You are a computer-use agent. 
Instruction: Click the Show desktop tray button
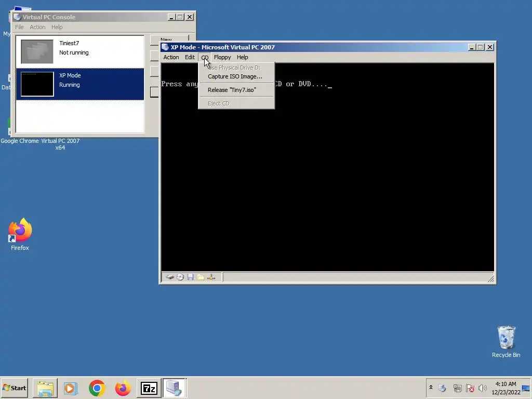coord(526,388)
